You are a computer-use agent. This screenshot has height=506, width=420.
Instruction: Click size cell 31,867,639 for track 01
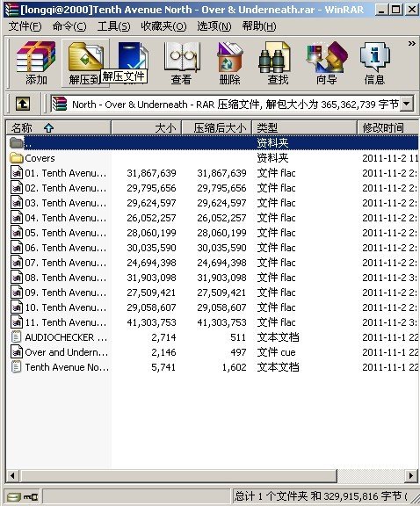(151, 173)
